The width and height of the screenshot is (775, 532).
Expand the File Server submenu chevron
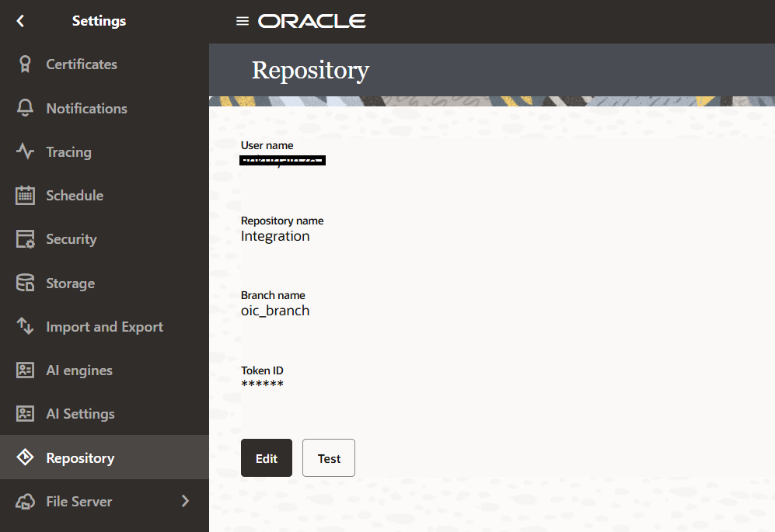[x=185, y=501]
